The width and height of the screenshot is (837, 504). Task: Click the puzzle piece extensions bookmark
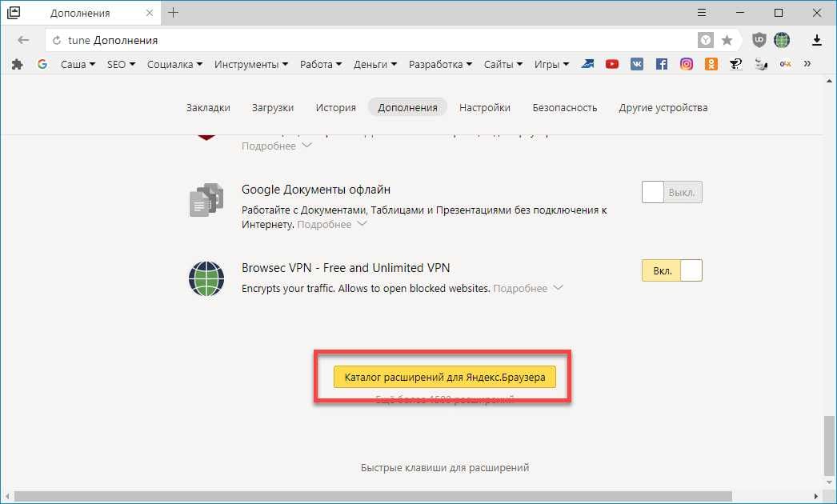pyautogui.click(x=17, y=64)
